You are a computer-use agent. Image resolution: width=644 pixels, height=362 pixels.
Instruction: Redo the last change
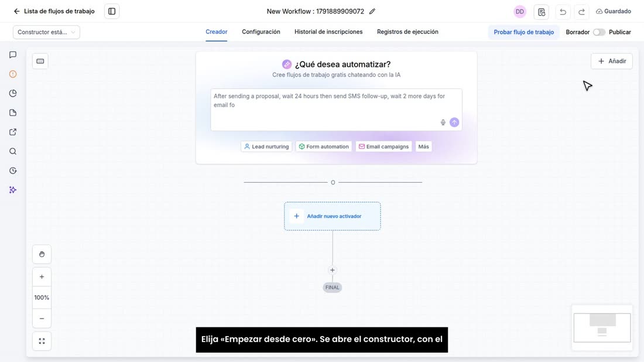pyautogui.click(x=581, y=12)
